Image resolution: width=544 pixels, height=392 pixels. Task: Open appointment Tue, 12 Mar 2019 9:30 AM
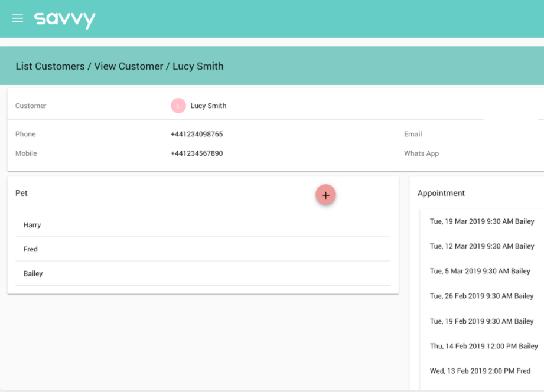click(482, 246)
